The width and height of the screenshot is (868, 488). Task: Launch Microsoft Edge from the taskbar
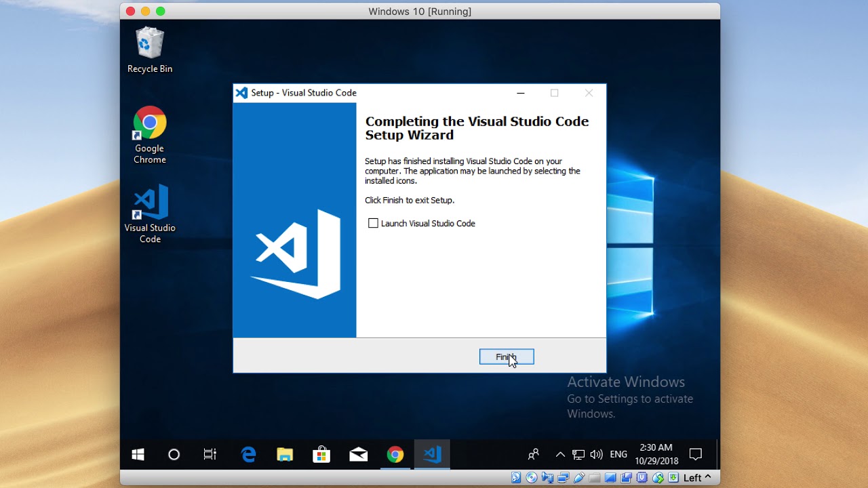[x=249, y=455]
